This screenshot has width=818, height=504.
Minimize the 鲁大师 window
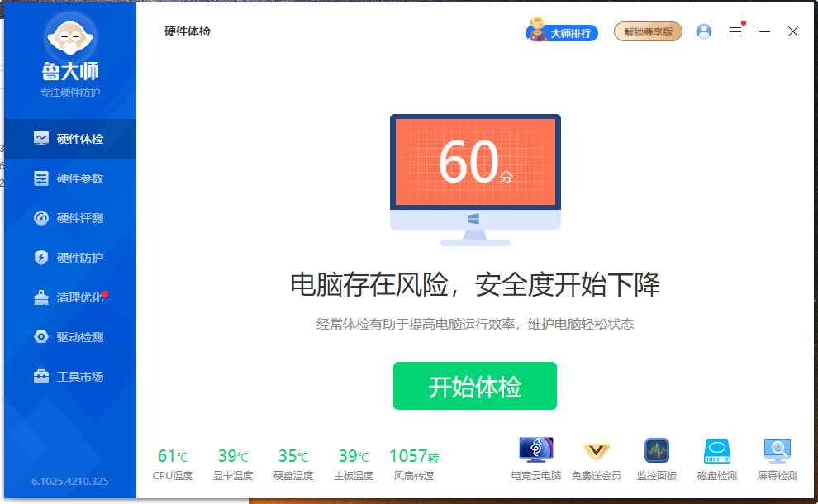point(764,32)
